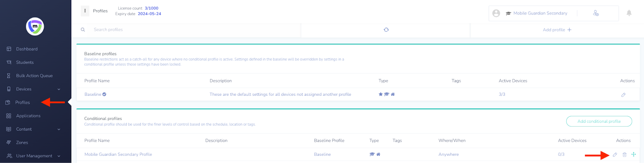Click expiry date 2024-05-24
The width and height of the screenshot is (644, 163).
coord(149,14)
